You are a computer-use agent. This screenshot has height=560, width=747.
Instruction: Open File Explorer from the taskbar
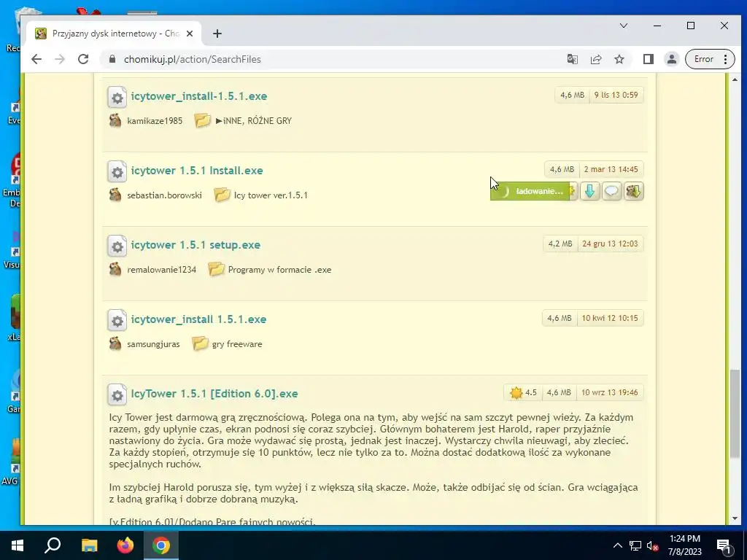(89, 545)
